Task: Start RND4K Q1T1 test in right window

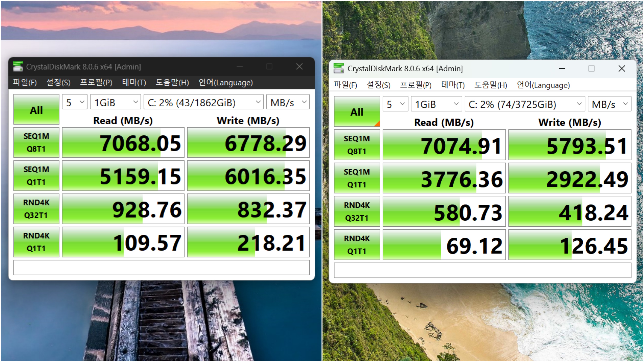Action: point(357,245)
